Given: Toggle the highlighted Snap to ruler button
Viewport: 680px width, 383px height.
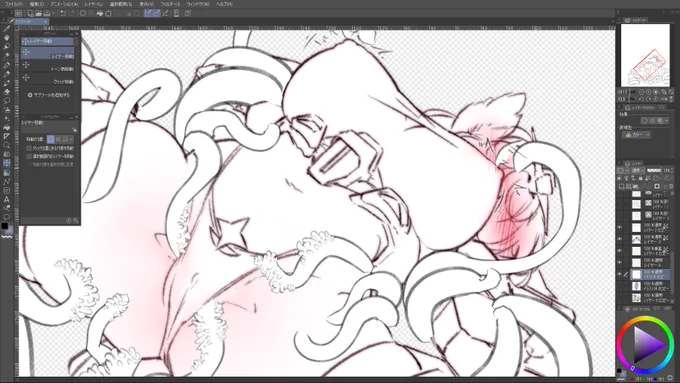Looking at the screenshot, I should (148, 13).
